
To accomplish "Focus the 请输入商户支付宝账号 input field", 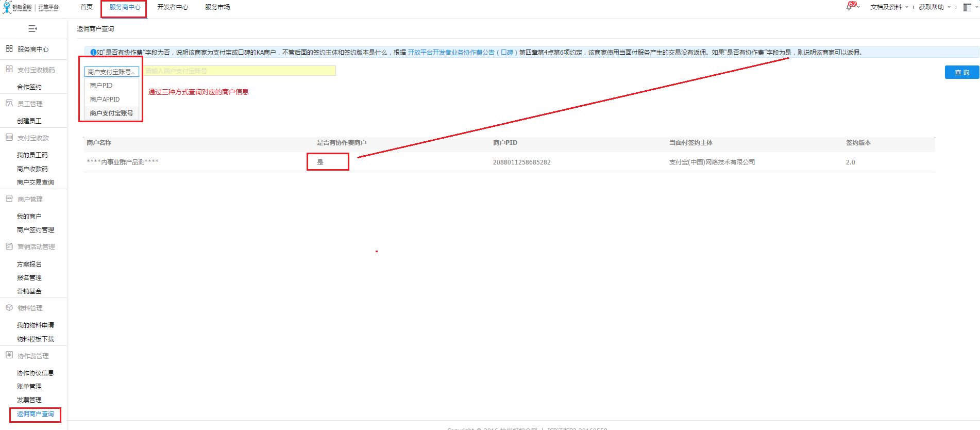I will point(239,71).
